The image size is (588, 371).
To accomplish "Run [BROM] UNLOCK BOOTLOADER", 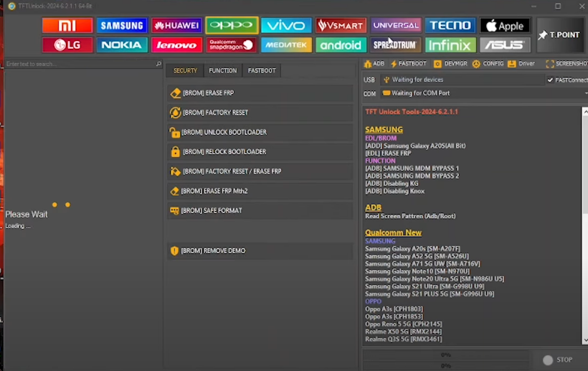I will click(x=260, y=132).
